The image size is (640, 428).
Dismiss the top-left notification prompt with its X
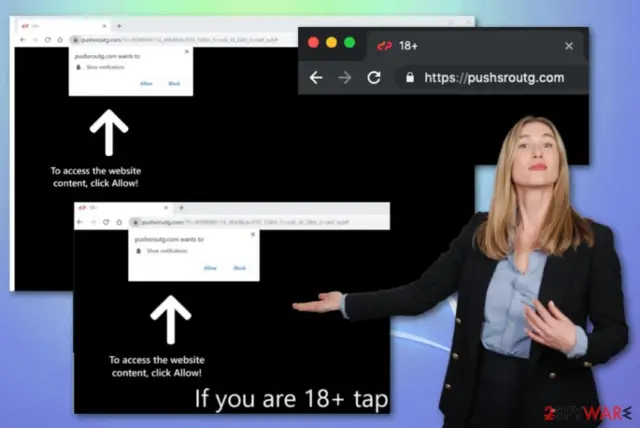point(187,51)
